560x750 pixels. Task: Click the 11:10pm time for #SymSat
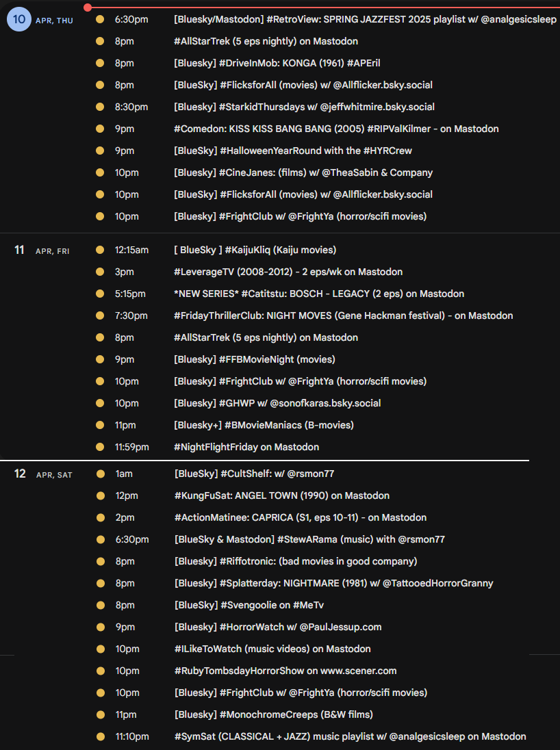click(132, 737)
